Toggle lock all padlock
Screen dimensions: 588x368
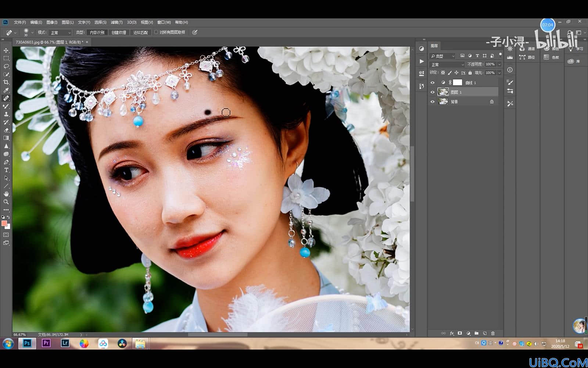pyautogui.click(x=470, y=73)
